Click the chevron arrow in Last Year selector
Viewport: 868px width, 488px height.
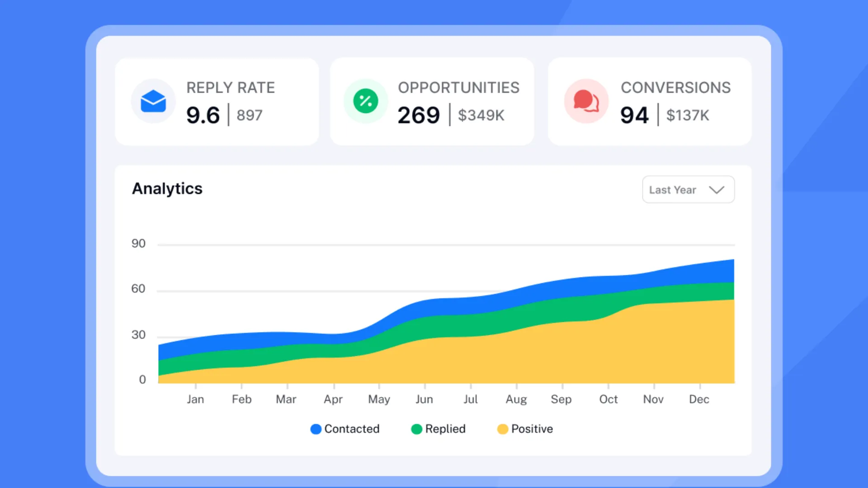click(x=717, y=190)
